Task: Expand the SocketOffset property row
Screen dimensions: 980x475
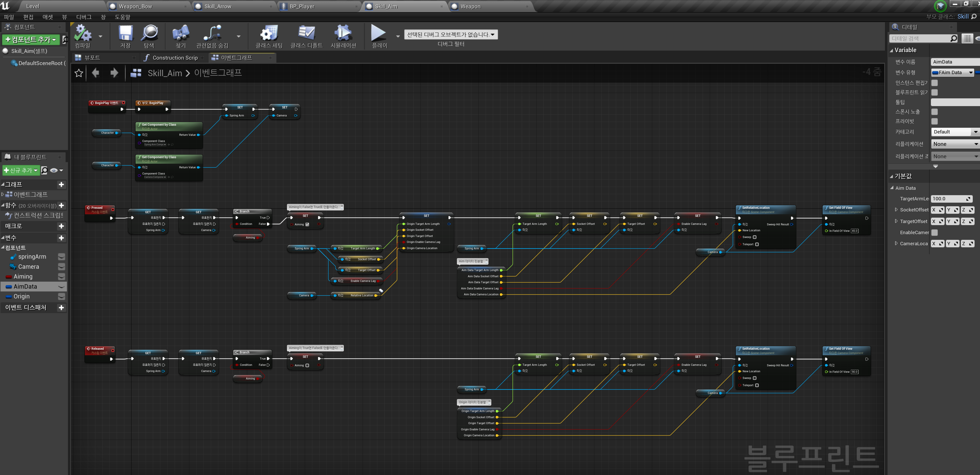Action: 896,210
